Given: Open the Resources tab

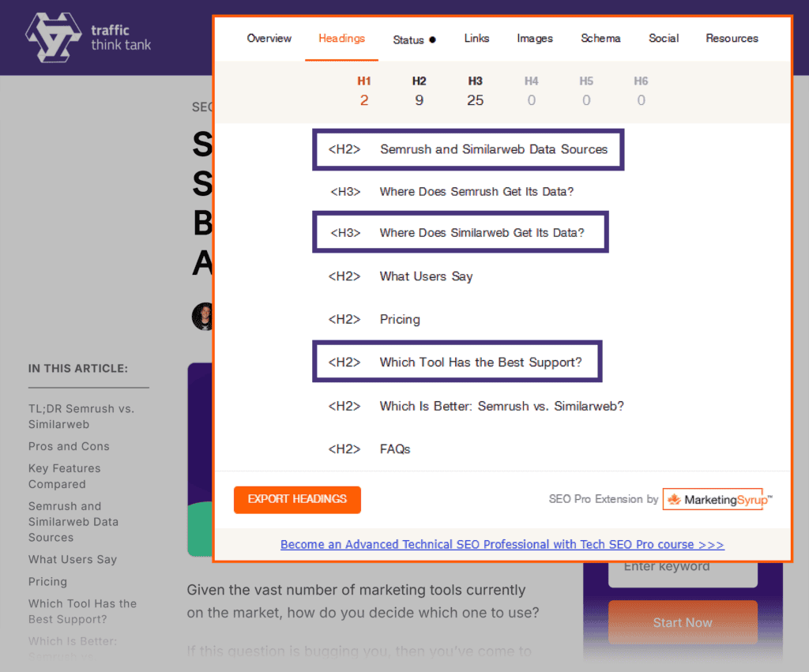Looking at the screenshot, I should point(732,38).
